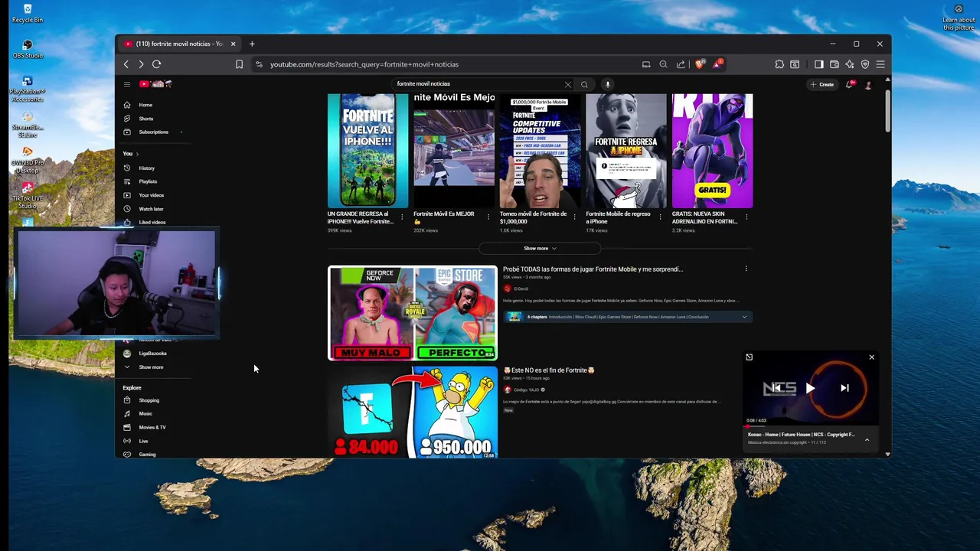Expand the Shorts shelf Show more
This screenshot has height=551, width=980.
coord(540,249)
